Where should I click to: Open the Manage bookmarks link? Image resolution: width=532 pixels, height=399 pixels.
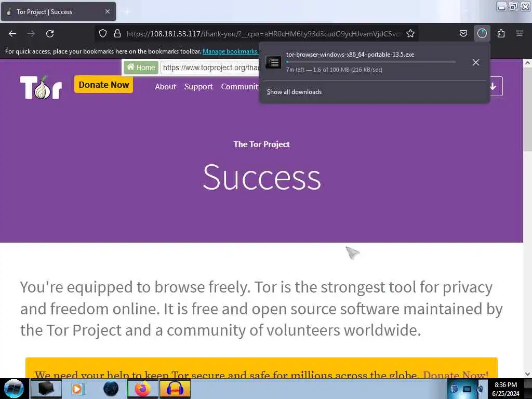click(x=230, y=51)
